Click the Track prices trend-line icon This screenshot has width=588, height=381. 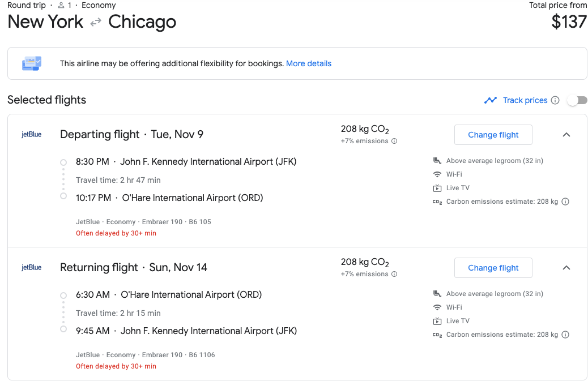point(491,100)
